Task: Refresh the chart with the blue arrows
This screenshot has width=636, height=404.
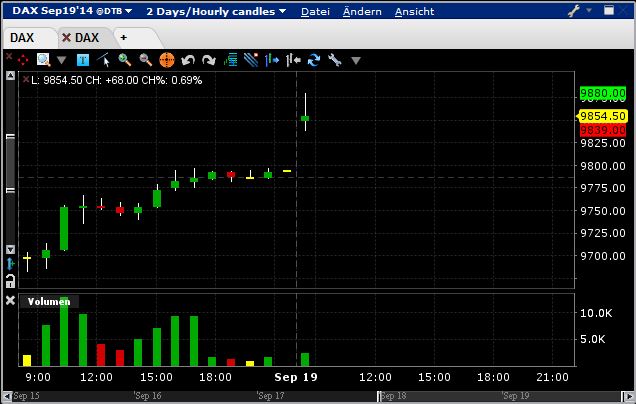Action: click(x=314, y=60)
